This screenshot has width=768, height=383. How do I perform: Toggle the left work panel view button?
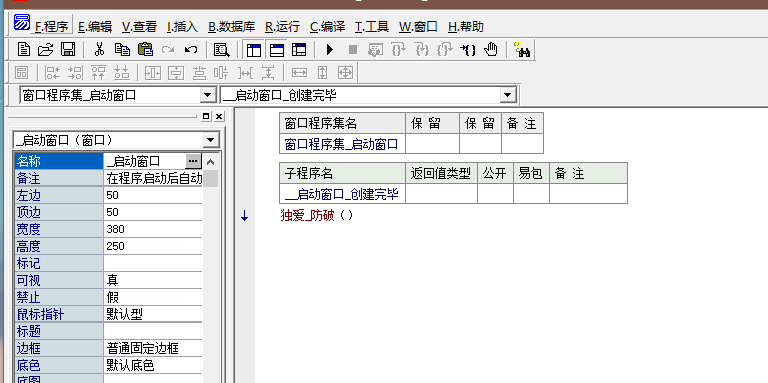[254, 49]
